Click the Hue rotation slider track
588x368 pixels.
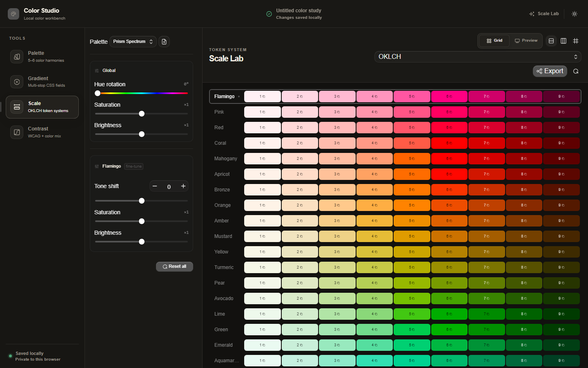(141, 93)
